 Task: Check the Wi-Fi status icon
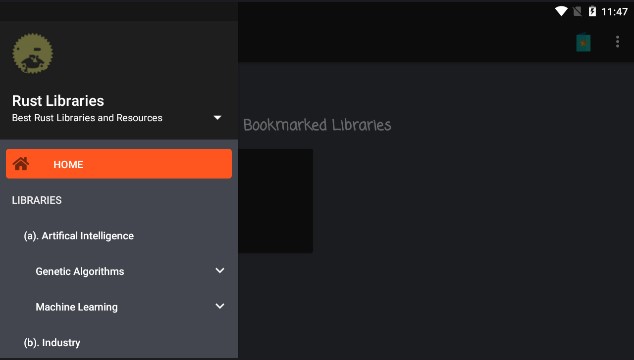pos(561,11)
